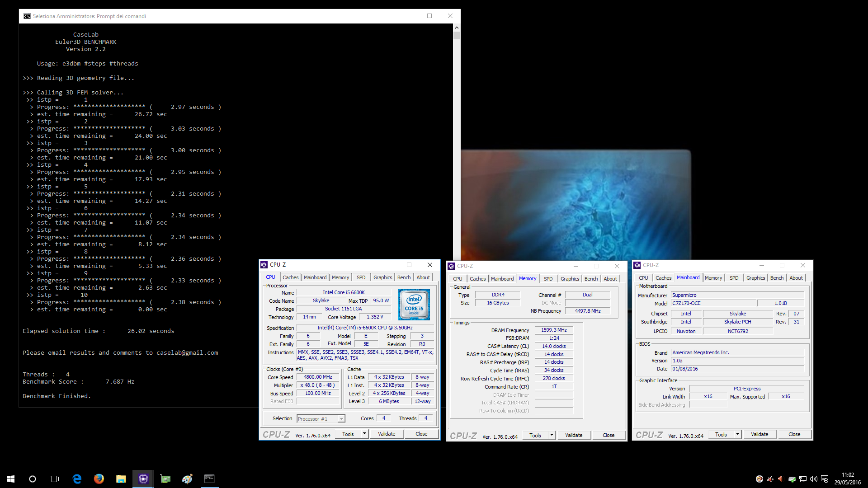
Task: Click the Command Prompt vertical scrollbar thumb
Action: tap(457, 35)
